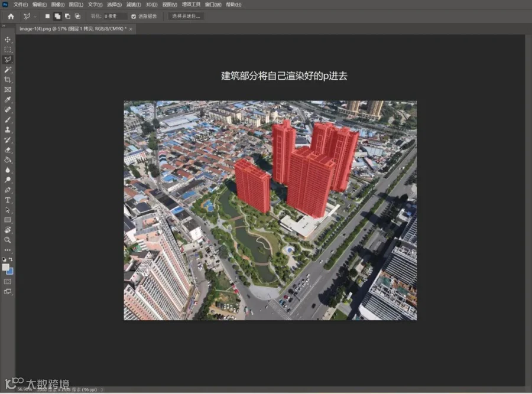Screen dimensions: 532x394
Task: Expand the collapsed toolbox with double arrows
Action: [4, 26]
